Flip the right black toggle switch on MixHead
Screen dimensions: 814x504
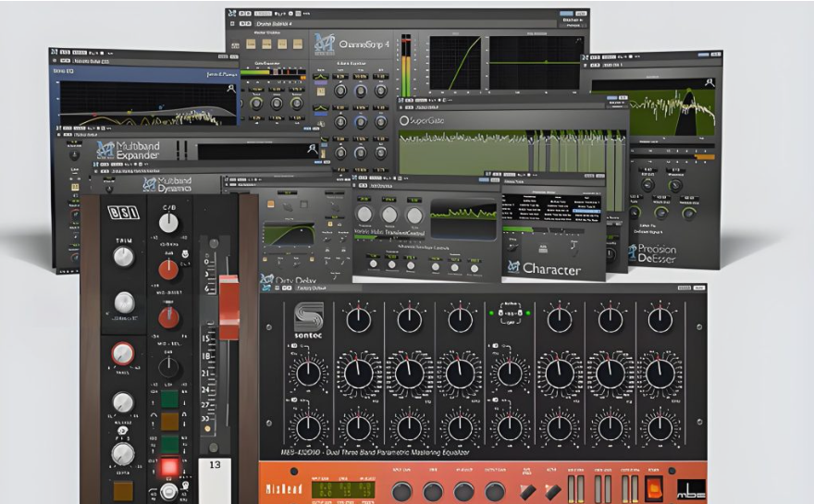[552, 491]
